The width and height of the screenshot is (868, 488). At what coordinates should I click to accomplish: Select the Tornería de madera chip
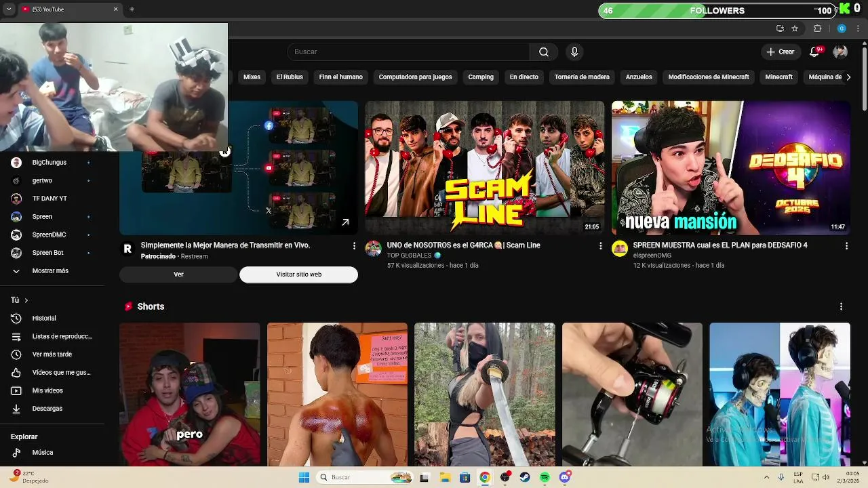pos(582,77)
